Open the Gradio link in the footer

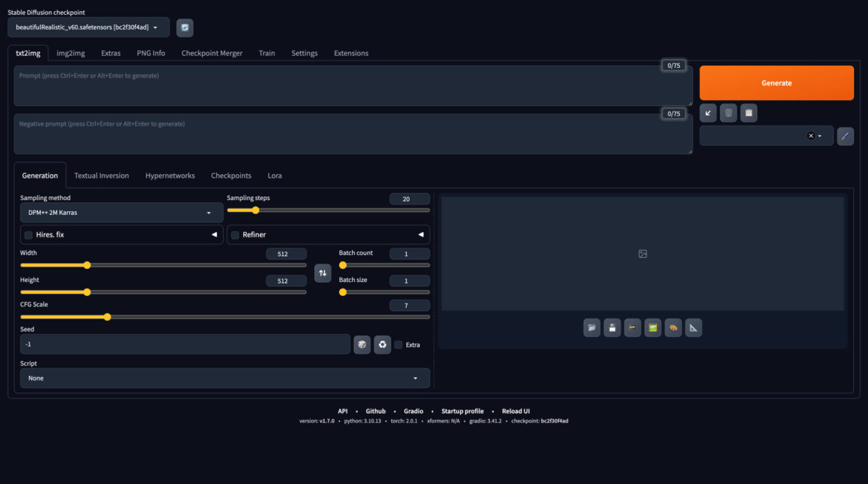413,411
